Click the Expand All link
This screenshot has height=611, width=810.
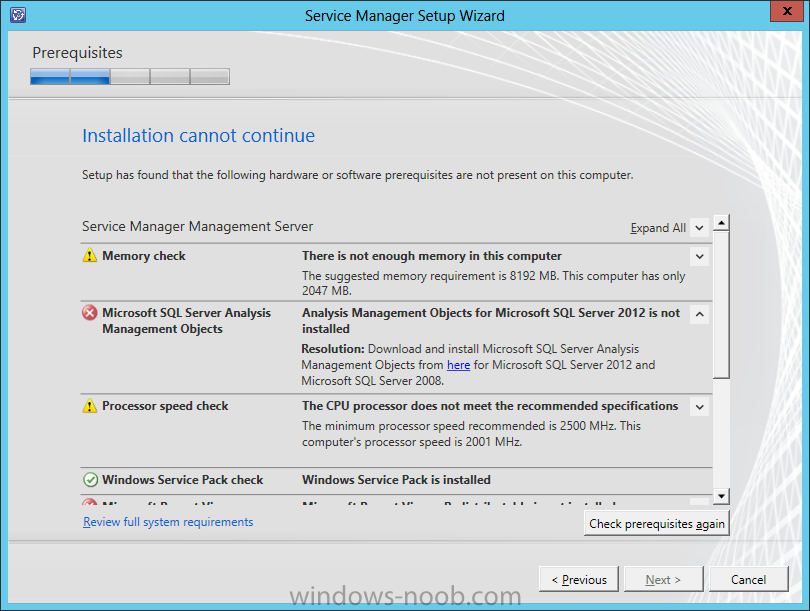tap(658, 228)
